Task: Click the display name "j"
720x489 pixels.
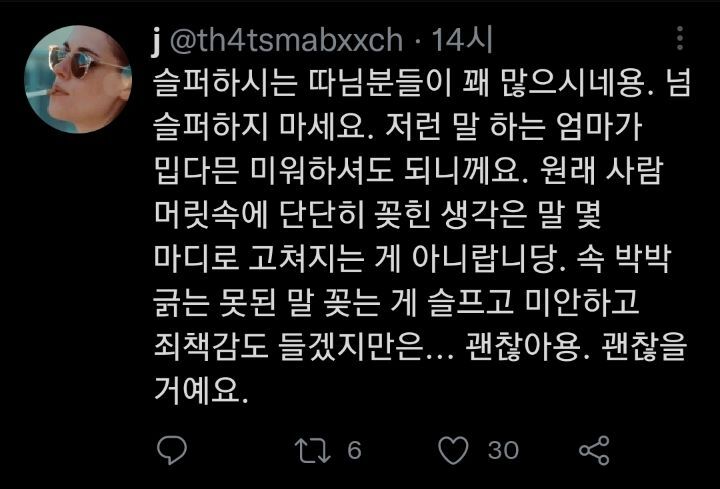Action: point(157,41)
